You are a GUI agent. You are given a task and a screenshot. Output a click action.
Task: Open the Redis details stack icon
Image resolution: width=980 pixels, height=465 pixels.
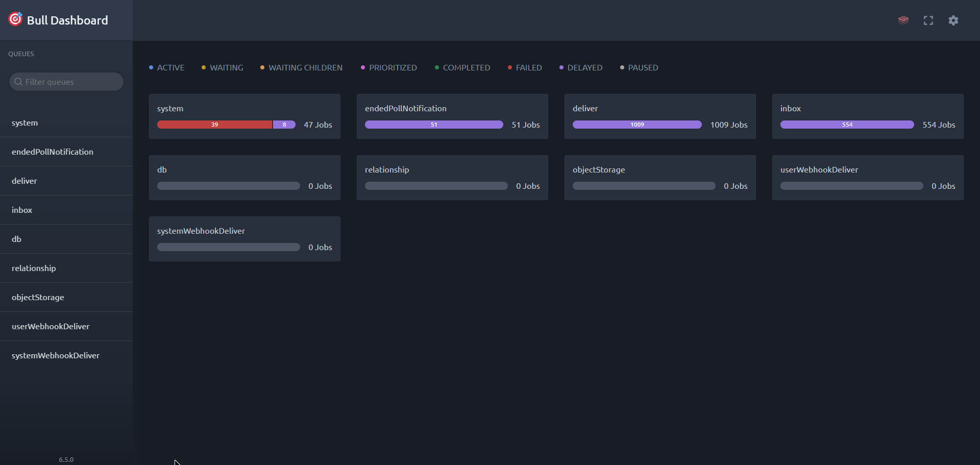903,20
